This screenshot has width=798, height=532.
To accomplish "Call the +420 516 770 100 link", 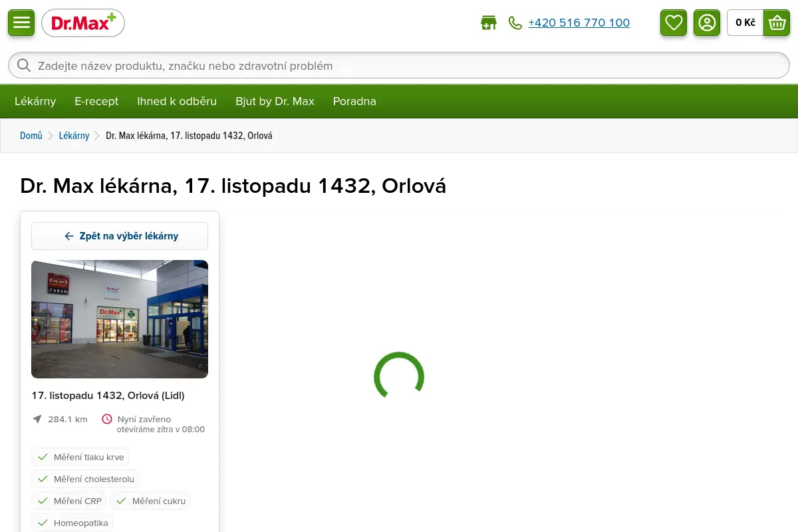I will coord(579,23).
